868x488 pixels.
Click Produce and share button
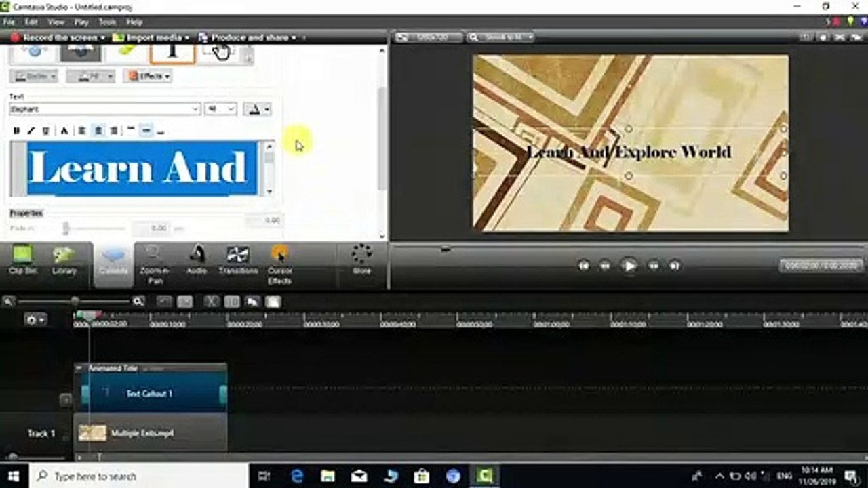tap(248, 37)
